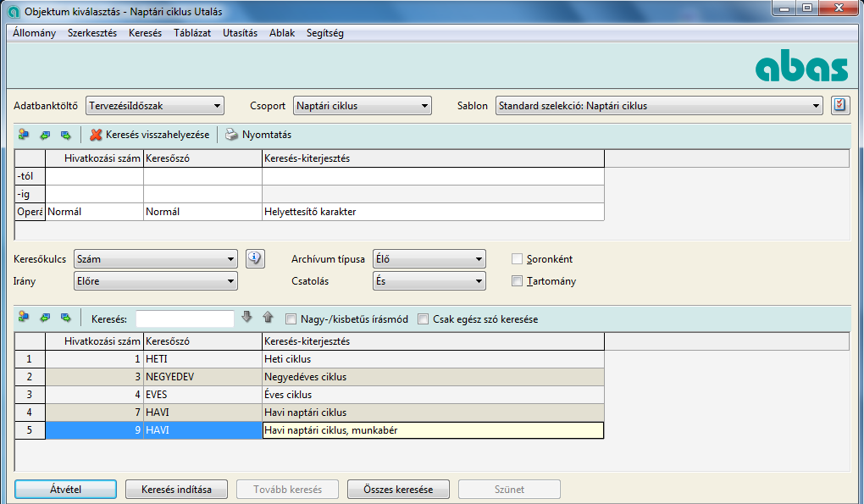Toggle Nagy-/kisbetűs írásmód checkbox
This screenshot has height=504, width=864.
point(291,319)
